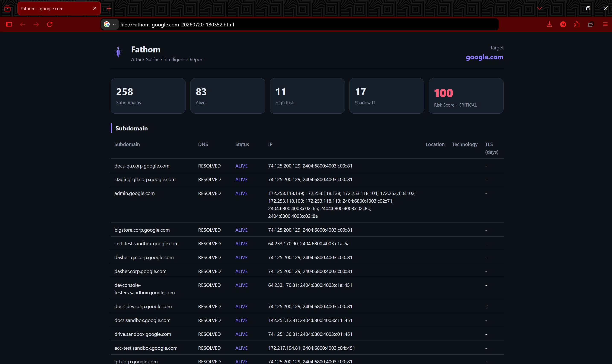Open the Google search engine dropdown
Image resolution: width=612 pixels, height=364 pixels.
[x=110, y=25]
